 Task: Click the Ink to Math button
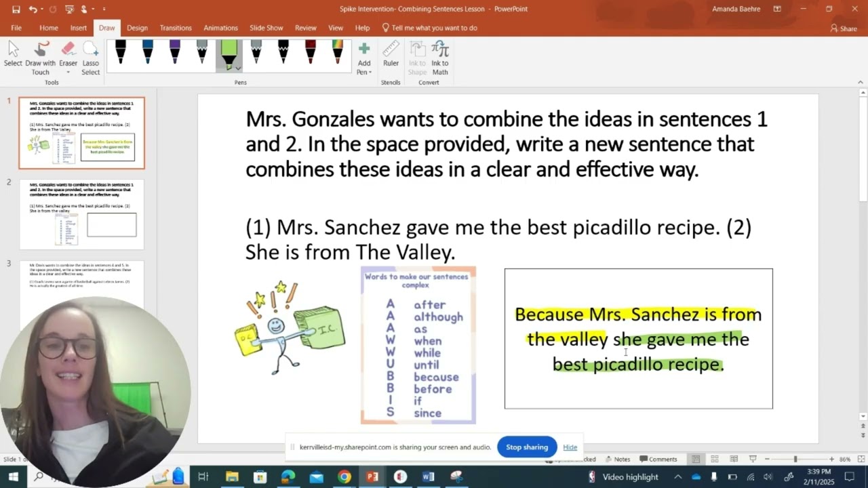pos(440,58)
